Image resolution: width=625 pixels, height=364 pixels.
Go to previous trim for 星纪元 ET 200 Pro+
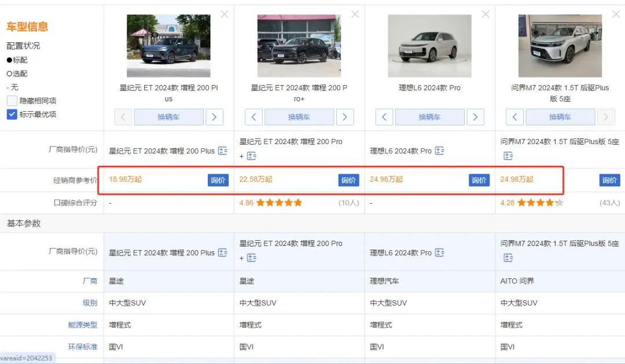coord(253,117)
